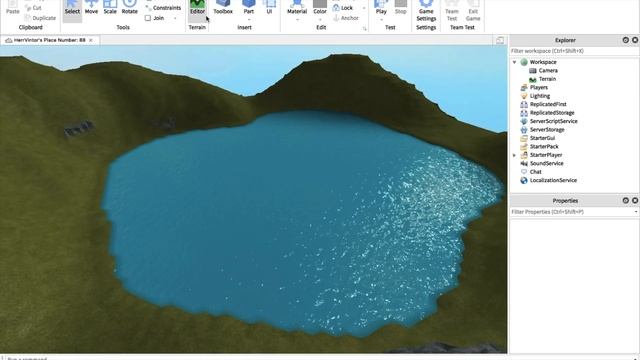640x360 pixels.
Task: Click Duplicate in the Clipboard group
Action: 40,18
